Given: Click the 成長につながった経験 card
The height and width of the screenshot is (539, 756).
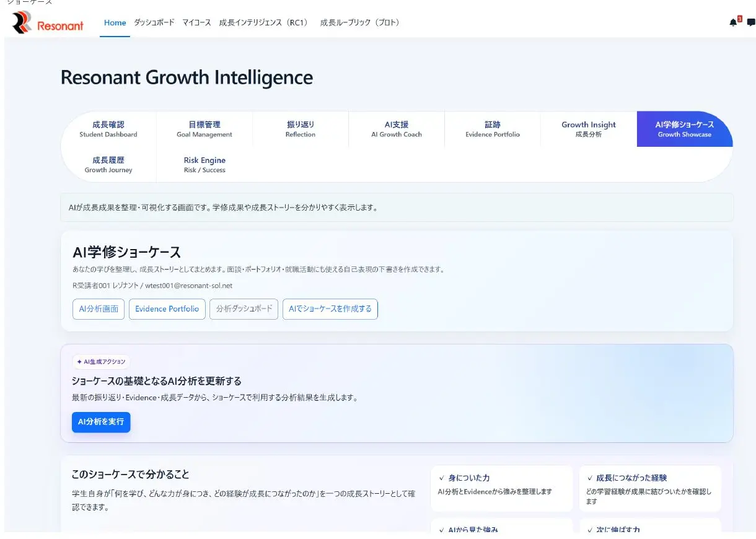Looking at the screenshot, I should point(650,488).
